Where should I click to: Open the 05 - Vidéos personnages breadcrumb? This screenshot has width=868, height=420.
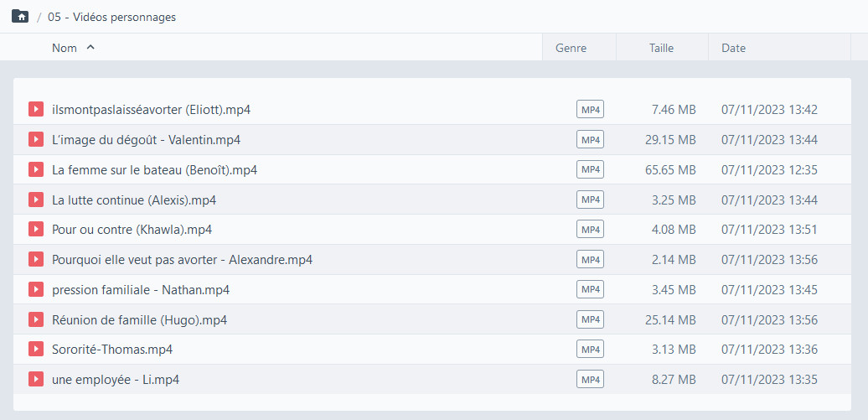coord(111,17)
